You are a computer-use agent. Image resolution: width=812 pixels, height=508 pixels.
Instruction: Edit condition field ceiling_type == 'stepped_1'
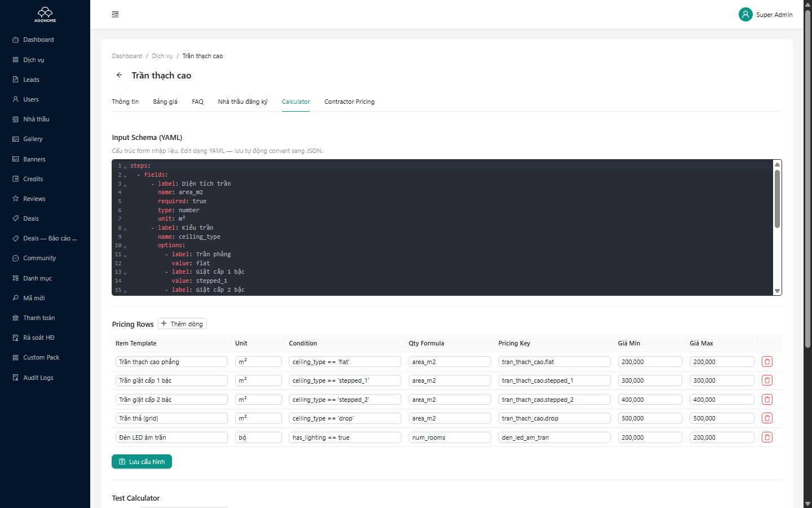tap(345, 380)
